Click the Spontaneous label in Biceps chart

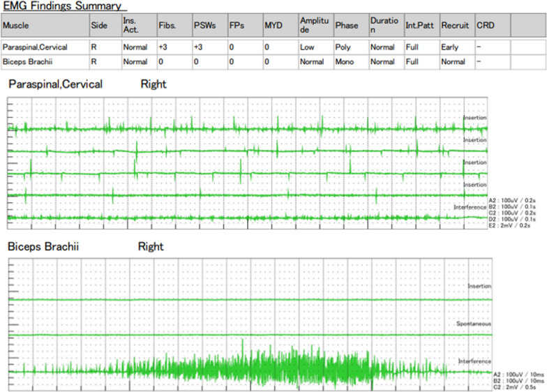pyautogui.click(x=474, y=324)
